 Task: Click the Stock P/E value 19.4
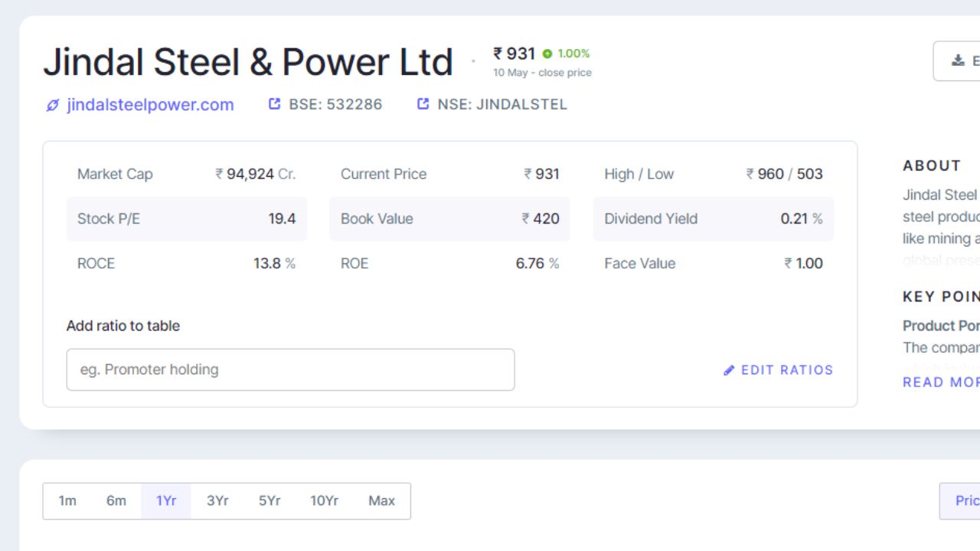click(x=282, y=219)
